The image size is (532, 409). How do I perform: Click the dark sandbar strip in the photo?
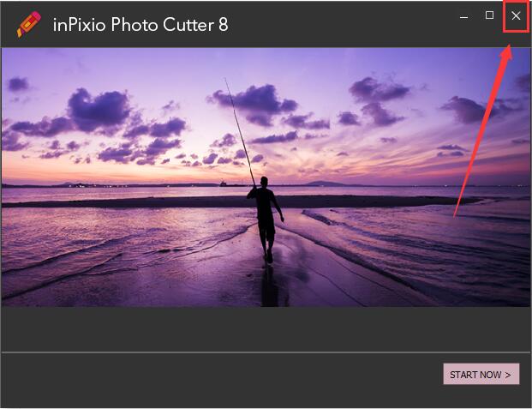coord(237,201)
